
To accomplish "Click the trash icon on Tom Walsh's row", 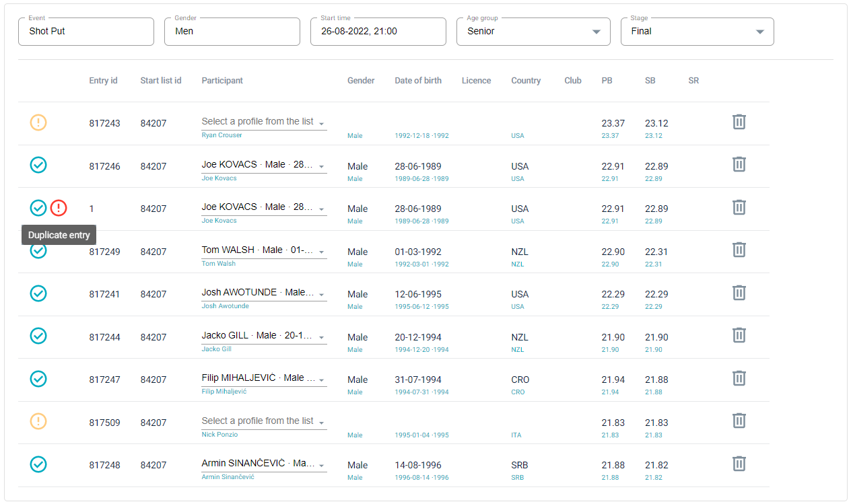I will [x=739, y=250].
